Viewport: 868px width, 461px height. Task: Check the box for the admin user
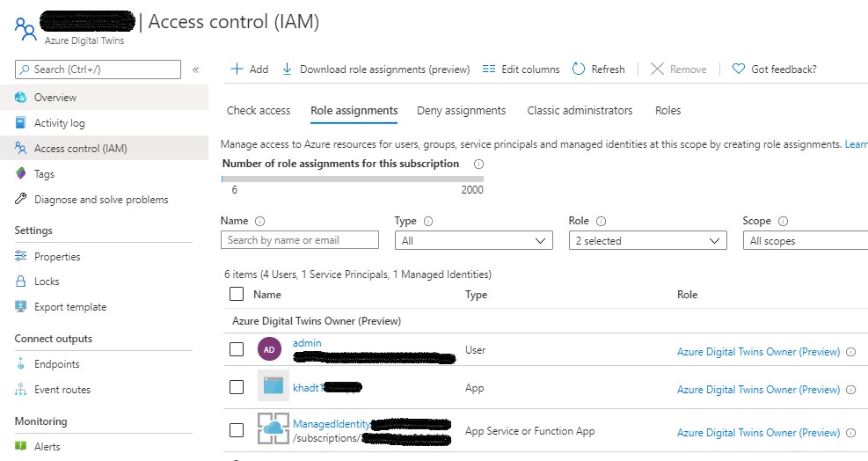coord(237,349)
